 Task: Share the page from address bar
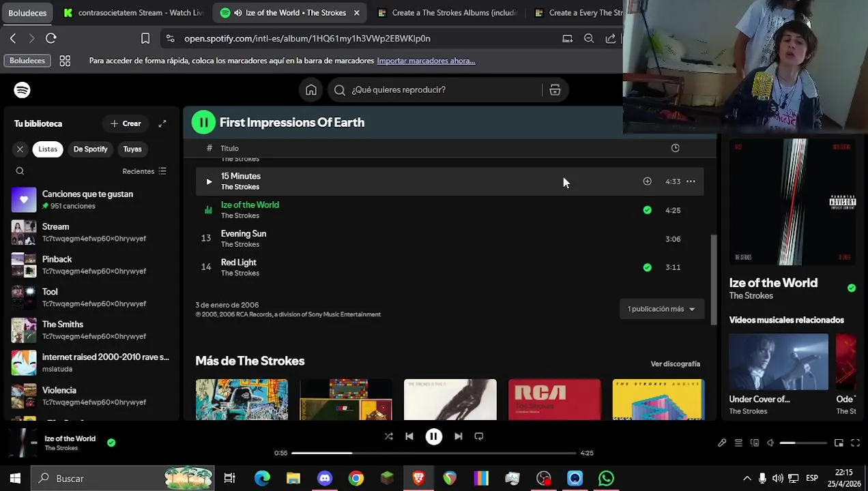click(x=611, y=39)
